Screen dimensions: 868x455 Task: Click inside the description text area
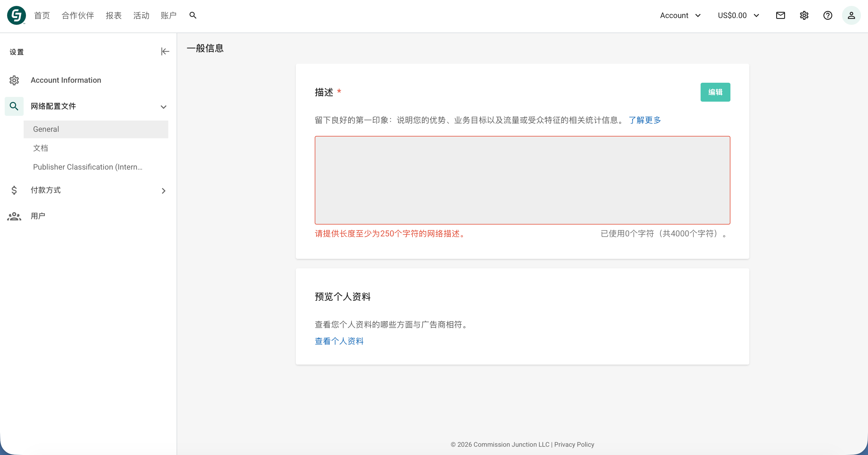pos(522,180)
